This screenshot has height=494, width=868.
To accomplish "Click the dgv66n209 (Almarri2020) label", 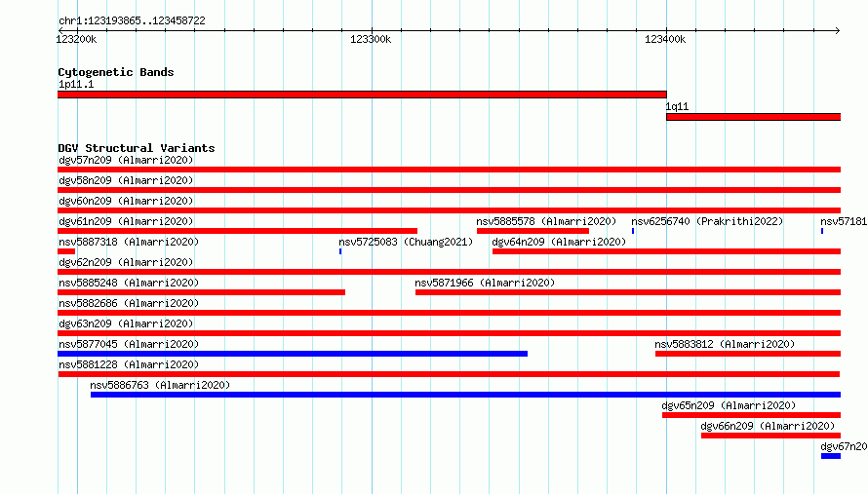I will point(768,426).
